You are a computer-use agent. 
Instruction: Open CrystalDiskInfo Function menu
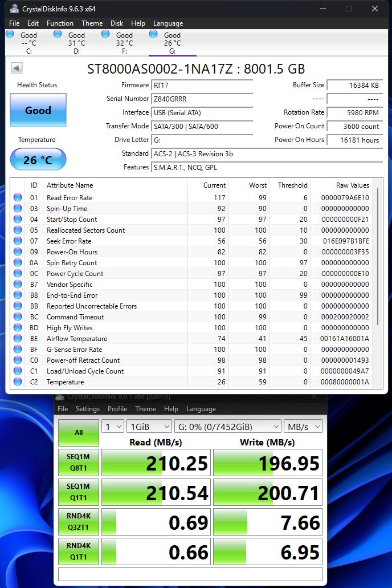(x=60, y=23)
